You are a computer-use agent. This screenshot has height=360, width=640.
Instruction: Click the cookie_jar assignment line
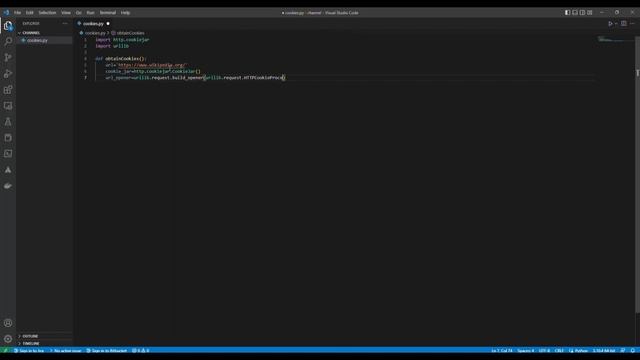tap(153, 71)
